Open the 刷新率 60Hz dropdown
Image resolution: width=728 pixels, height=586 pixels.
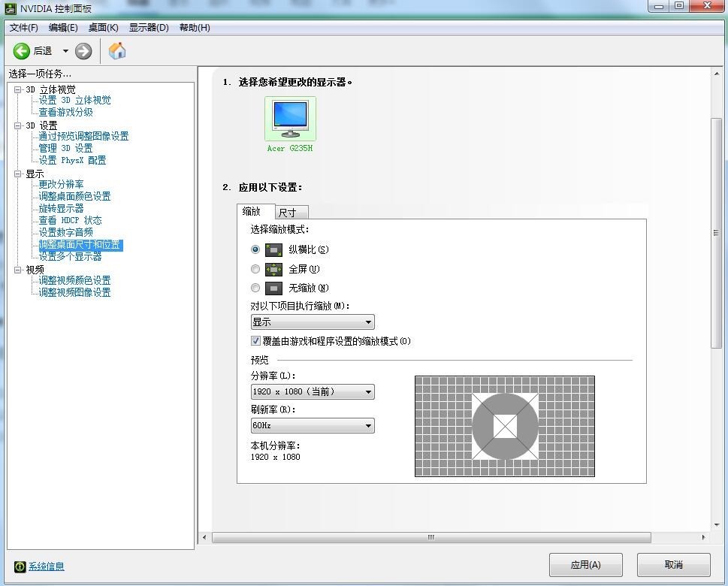[x=313, y=425]
